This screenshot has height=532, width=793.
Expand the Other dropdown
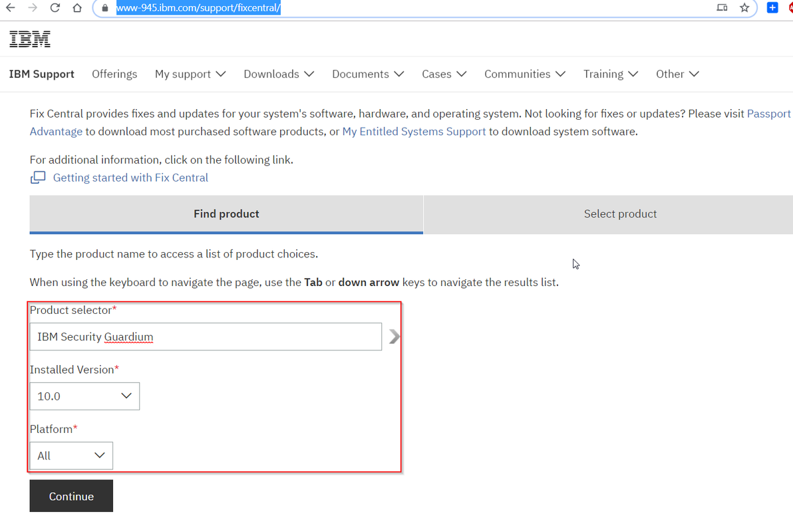[x=677, y=74]
